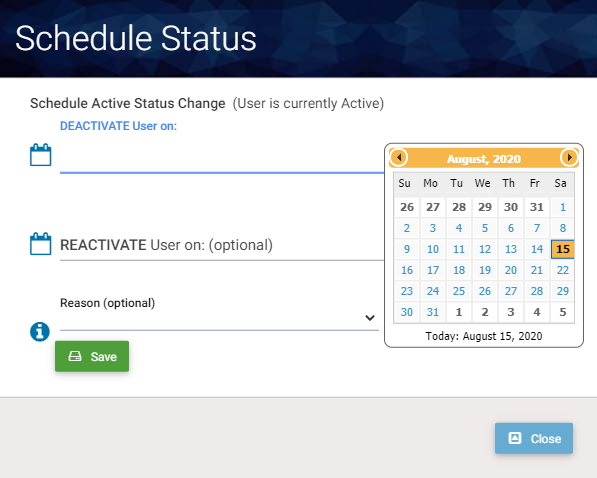The width and height of the screenshot is (597, 478).
Task: Go to previous month in date picker
Action: point(399,157)
